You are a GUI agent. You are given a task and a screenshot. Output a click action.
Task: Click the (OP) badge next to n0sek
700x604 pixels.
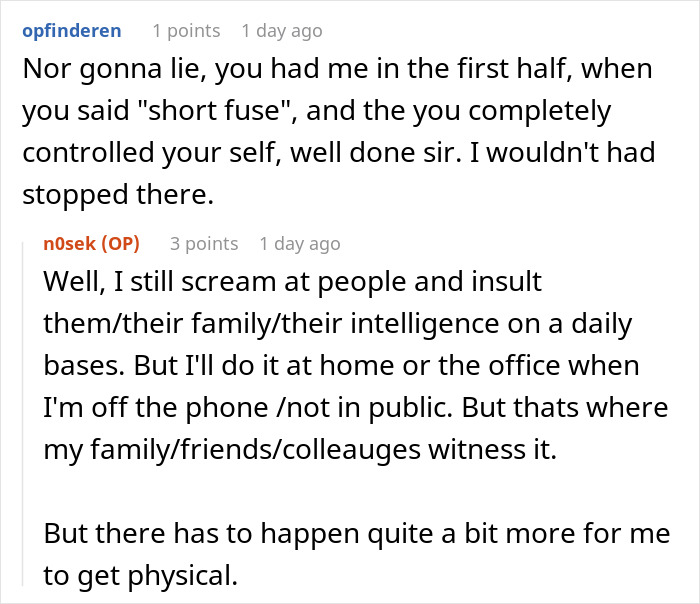(x=121, y=244)
